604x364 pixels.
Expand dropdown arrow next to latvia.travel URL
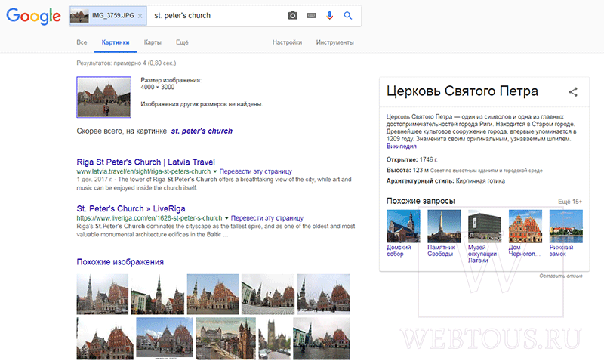click(215, 171)
